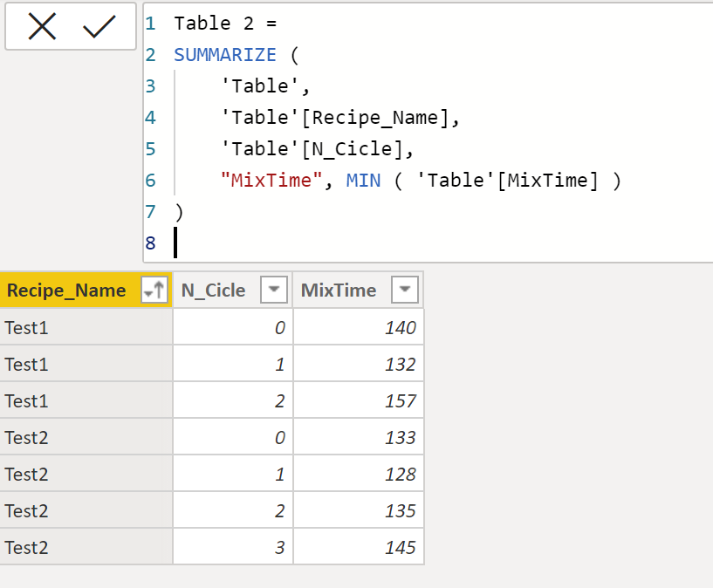Select the N_Cicle column header
Viewport: 713px width, 588px height.
click(x=233, y=290)
